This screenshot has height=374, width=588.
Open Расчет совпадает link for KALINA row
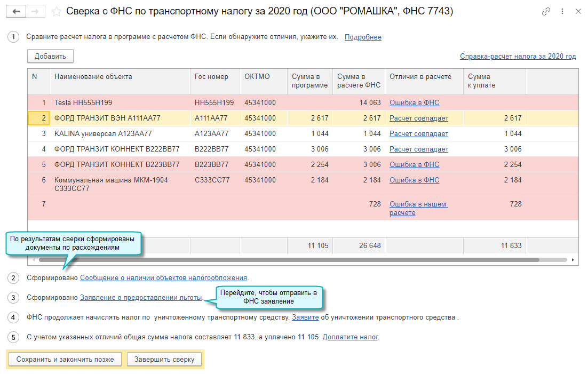(x=419, y=133)
